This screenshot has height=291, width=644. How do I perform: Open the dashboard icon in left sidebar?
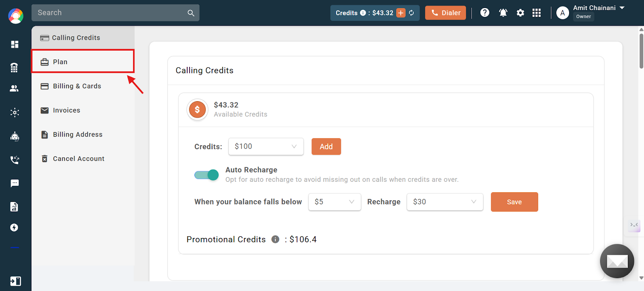14,44
